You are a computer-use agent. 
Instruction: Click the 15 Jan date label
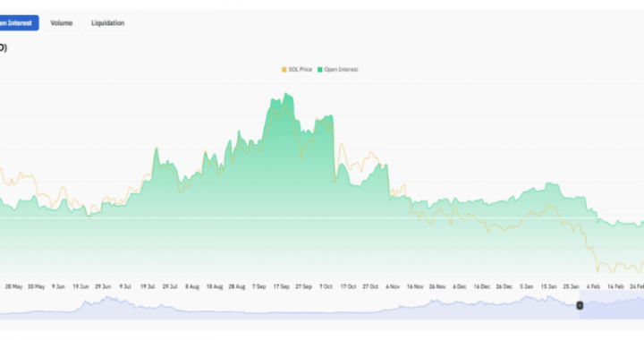coord(548,286)
